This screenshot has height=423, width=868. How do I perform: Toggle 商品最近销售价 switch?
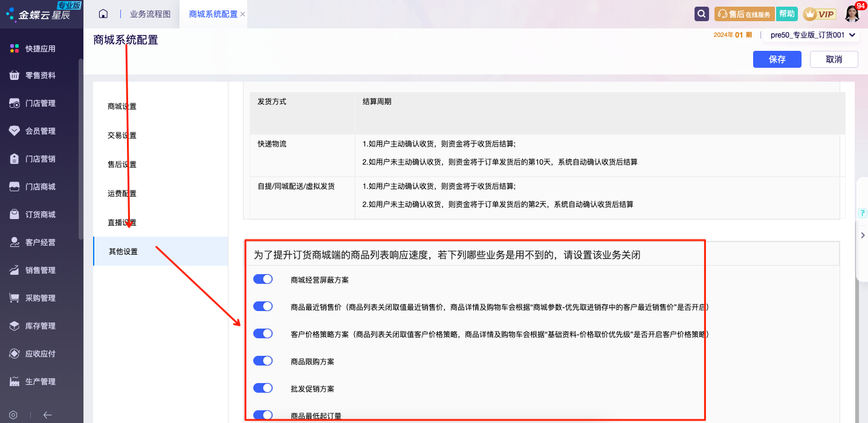(x=263, y=306)
